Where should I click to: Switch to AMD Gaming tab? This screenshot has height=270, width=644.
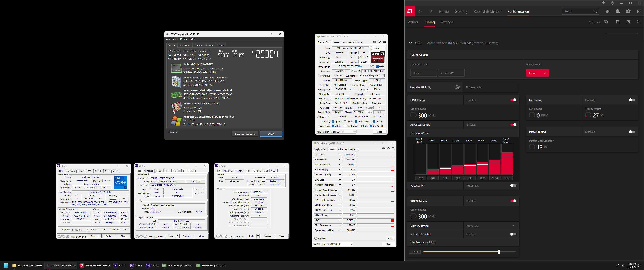(461, 11)
